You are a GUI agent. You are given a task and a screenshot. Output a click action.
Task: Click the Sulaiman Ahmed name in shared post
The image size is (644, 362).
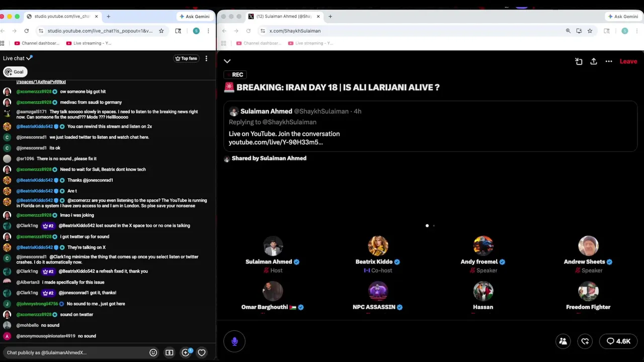[266, 111]
